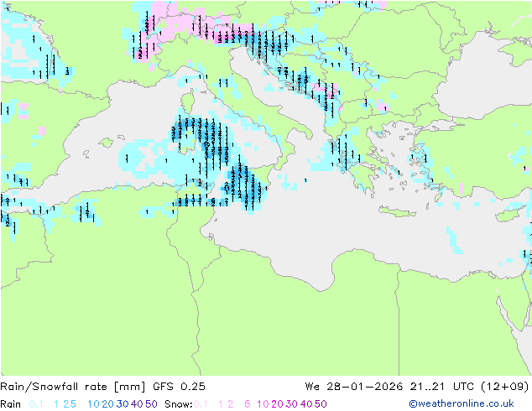Click the island of Corsica on the map

[x=187, y=101]
